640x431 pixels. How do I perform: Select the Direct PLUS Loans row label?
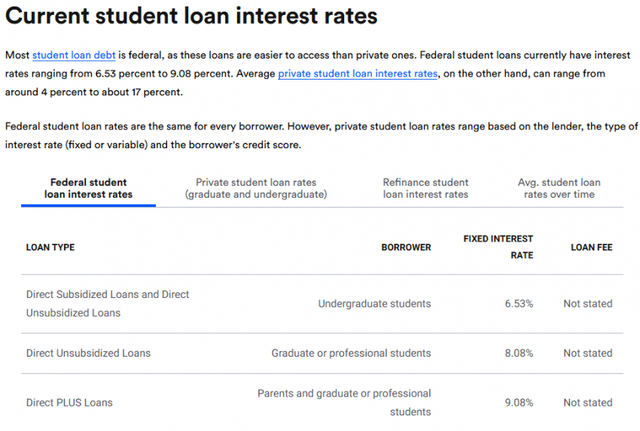[69, 403]
